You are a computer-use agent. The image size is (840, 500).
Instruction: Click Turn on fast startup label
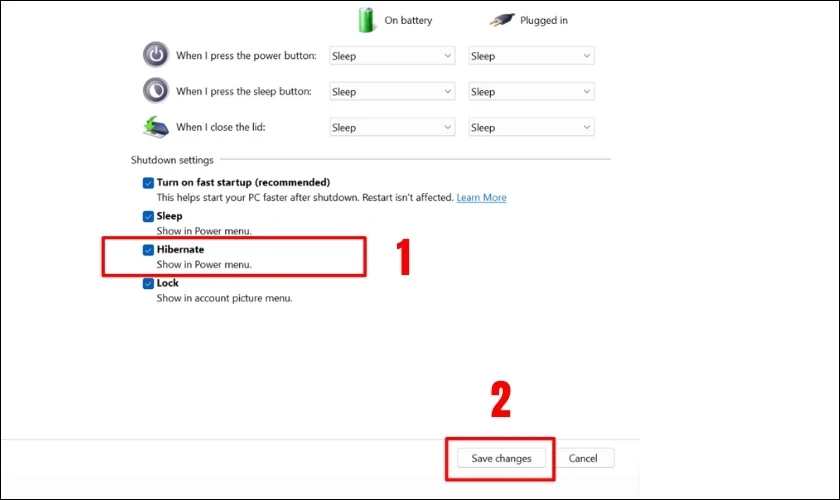[243, 182]
